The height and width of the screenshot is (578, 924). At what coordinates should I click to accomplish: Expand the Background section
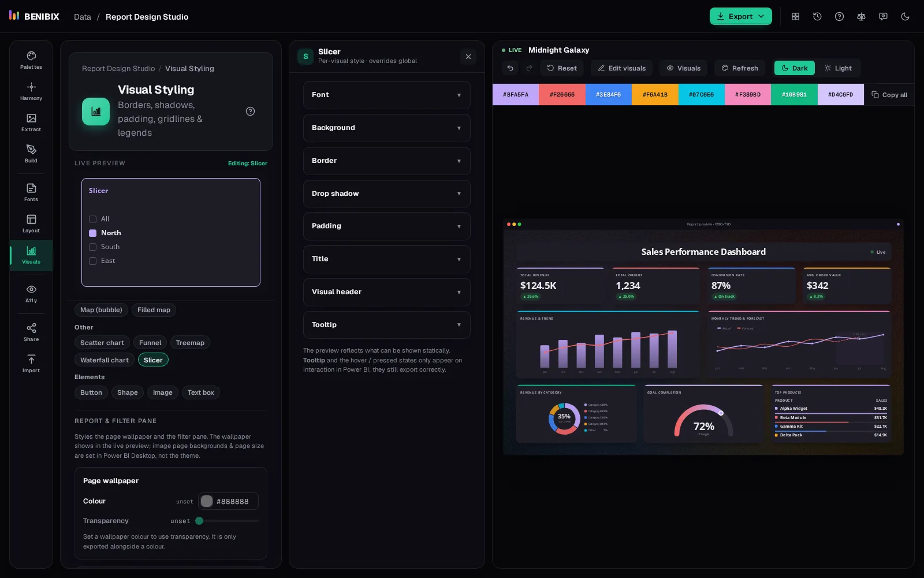pos(386,128)
